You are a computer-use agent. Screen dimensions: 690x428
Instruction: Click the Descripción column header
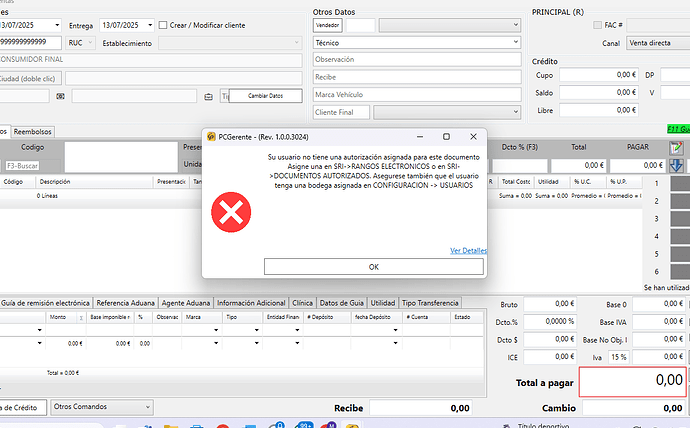click(x=96, y=182)
